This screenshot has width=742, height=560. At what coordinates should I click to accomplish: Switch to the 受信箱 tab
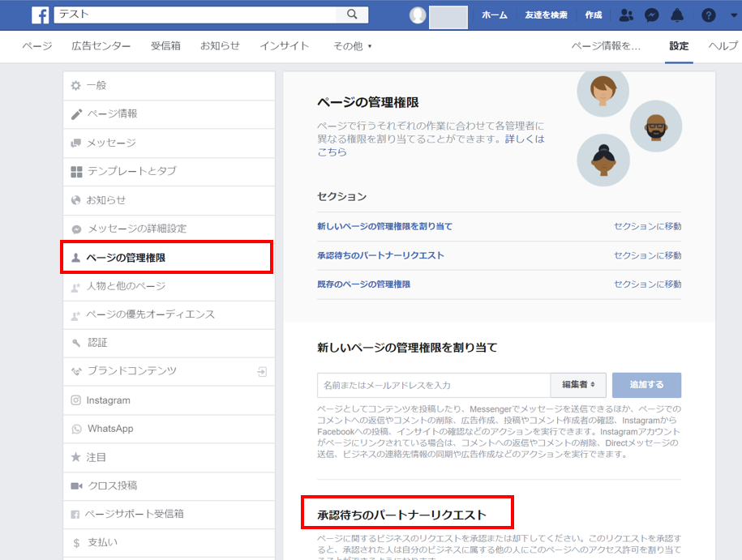click(165, 46)
